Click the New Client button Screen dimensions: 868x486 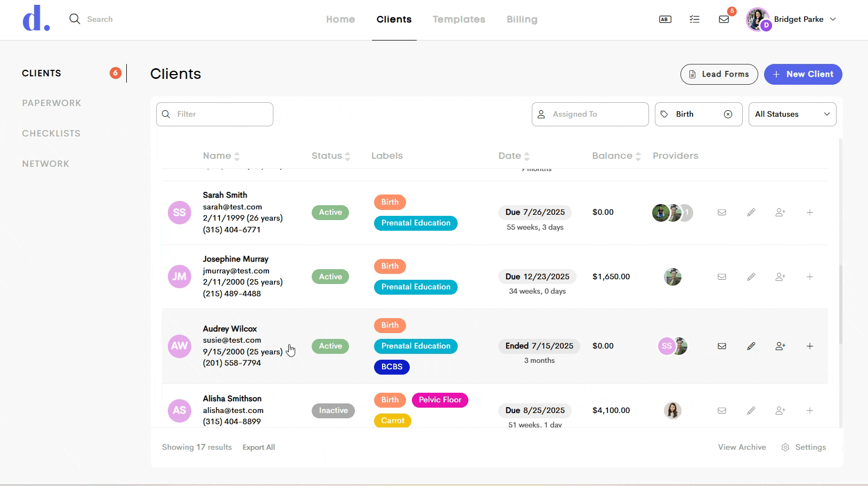click(803, 74)
